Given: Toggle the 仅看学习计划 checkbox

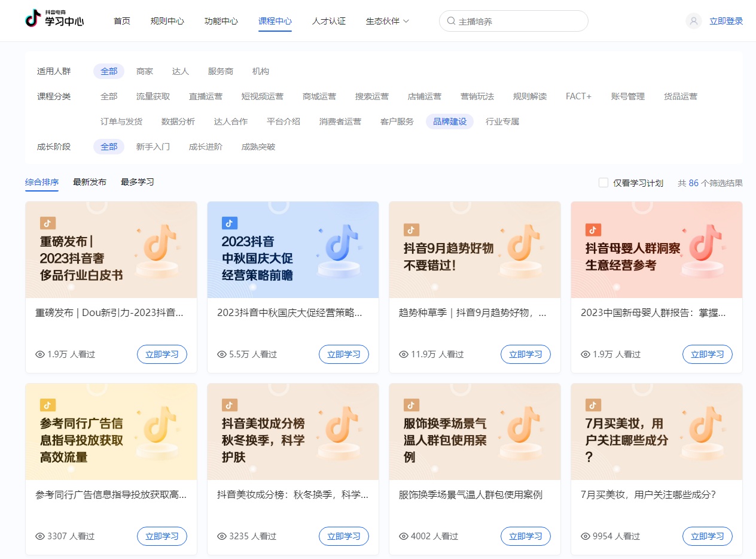Looking at the screenshot, I should click(603, 183).
